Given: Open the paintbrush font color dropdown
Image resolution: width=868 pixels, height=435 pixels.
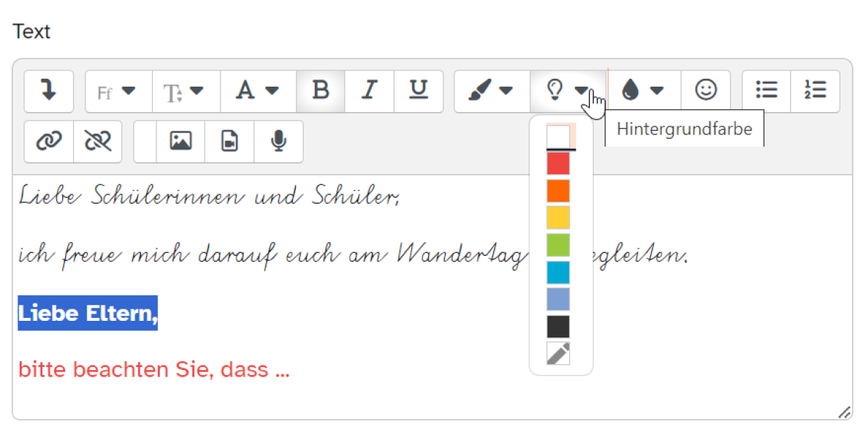Looking at the screenshot, I should 492,91.
